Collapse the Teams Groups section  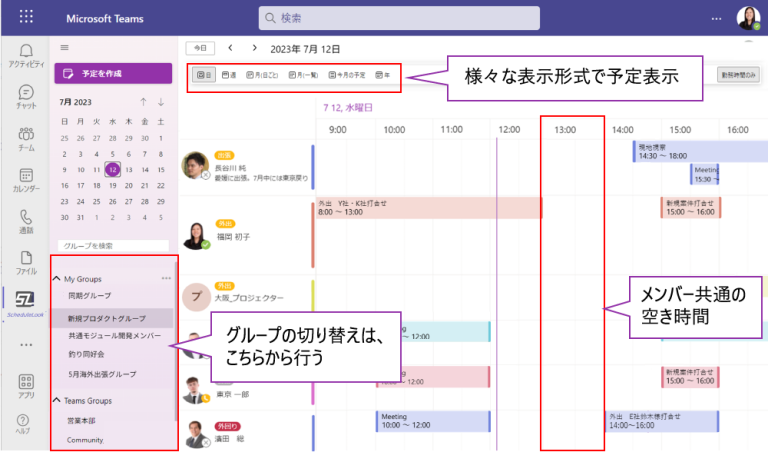(x=57, y=400)
